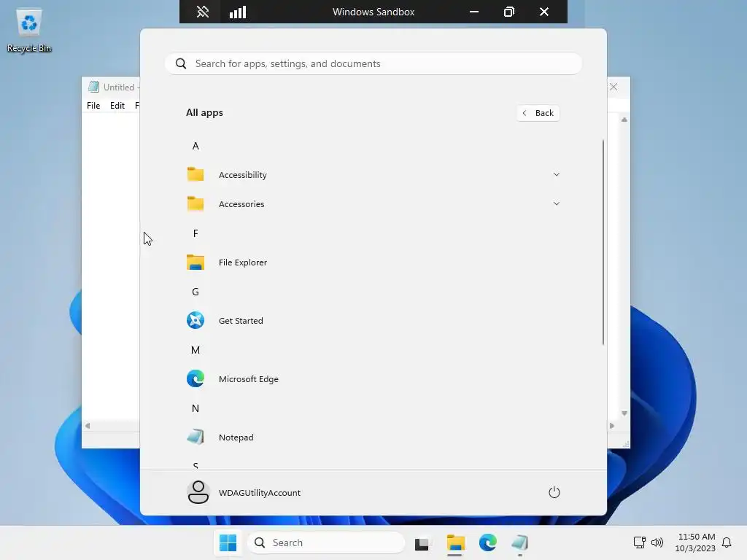Click the WDAGUtilityAccount user avatar
The height and width of the screenshot is (560, 747).
pyautogui.click(x=198, y=492)
